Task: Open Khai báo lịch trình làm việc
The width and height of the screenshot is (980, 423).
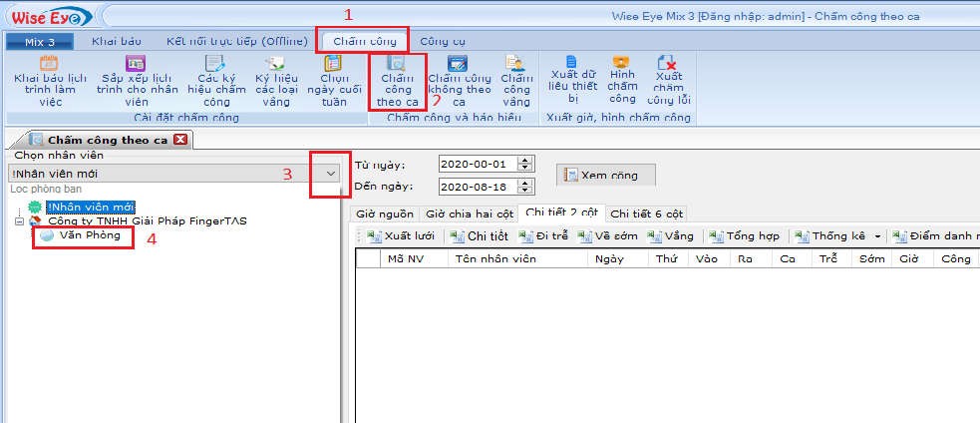Action: [x=47, y=80]
